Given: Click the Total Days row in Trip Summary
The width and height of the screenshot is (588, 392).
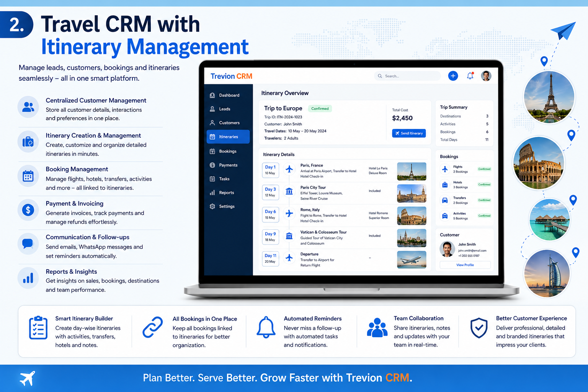Looking at the screenshot, I should (464, 140).
